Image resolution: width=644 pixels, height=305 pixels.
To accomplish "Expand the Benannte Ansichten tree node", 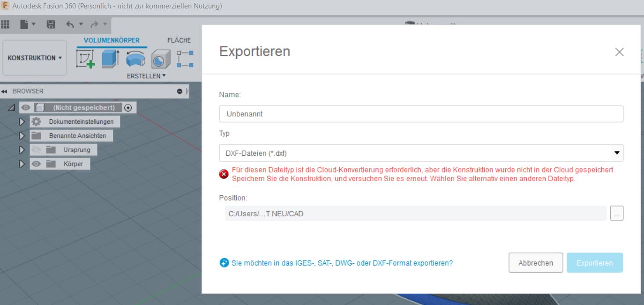I will [22, 135].
